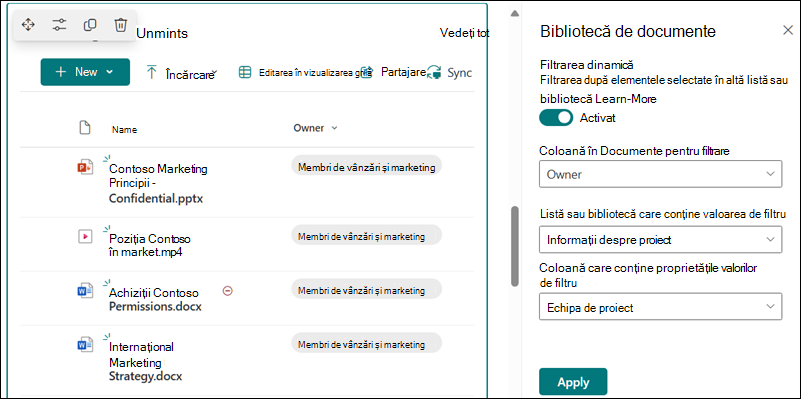The image size is (801, 399).
Task: Click the Încărcare upload command
Action: tap(182, 73)
